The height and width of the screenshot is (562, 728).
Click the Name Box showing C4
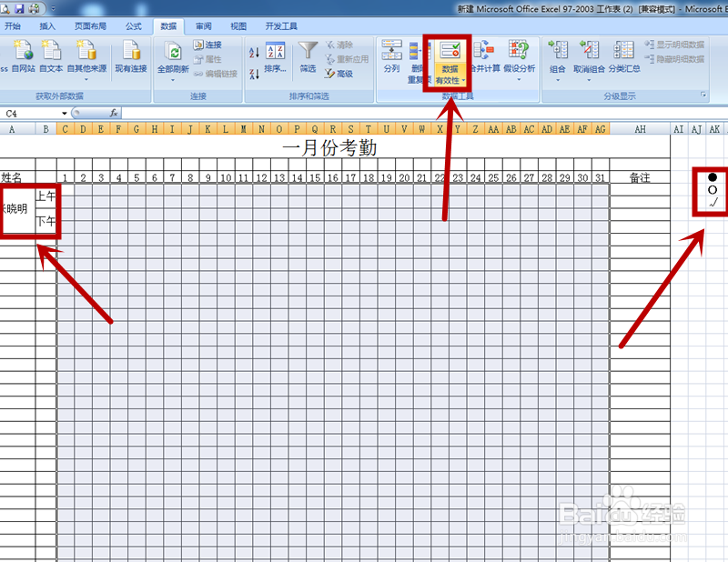point(31,114)
